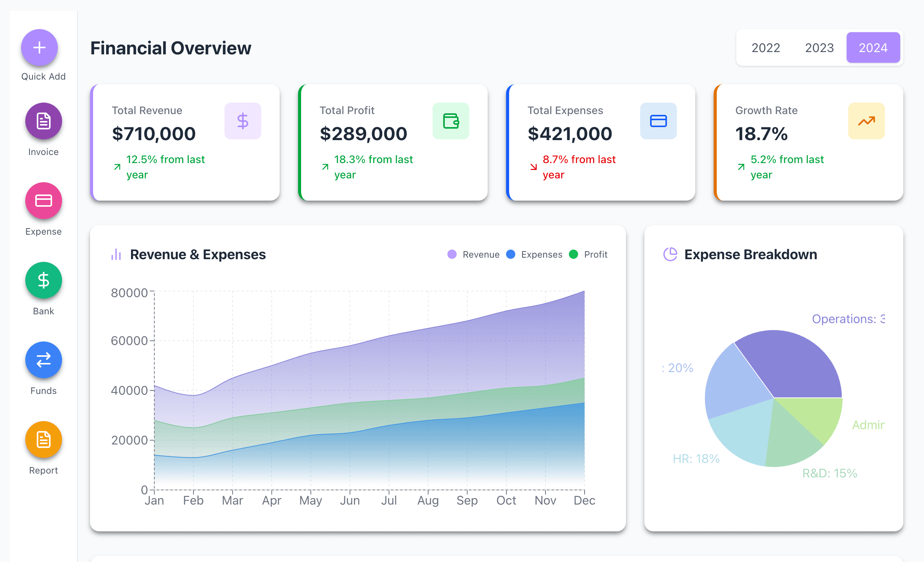Switch to the 2022 year tab
Screen dimensions: 924x562
pyautogui.click(x=765, y=48)
